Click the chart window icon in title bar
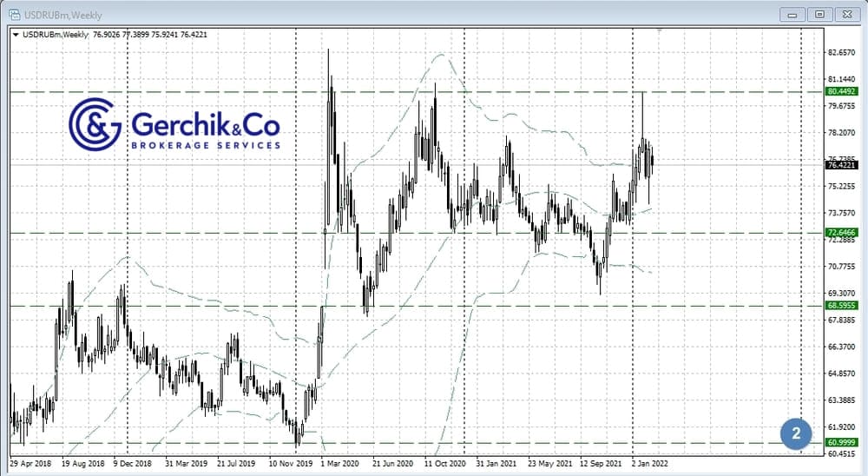868x476 pixels. point(11,11)
